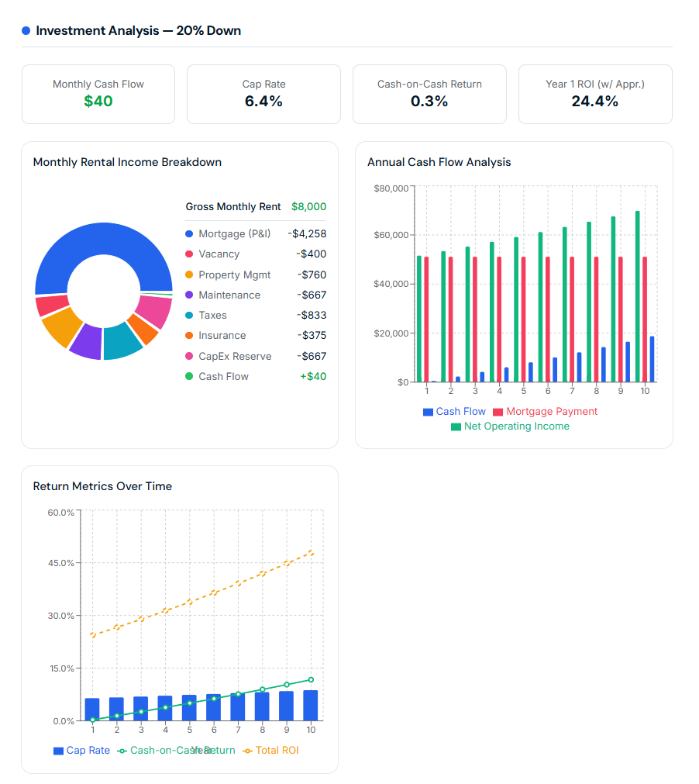Click the Cash-on-Cash Return 0.3% figure
The height and width of the screenshot is (784, 699).
429,100
